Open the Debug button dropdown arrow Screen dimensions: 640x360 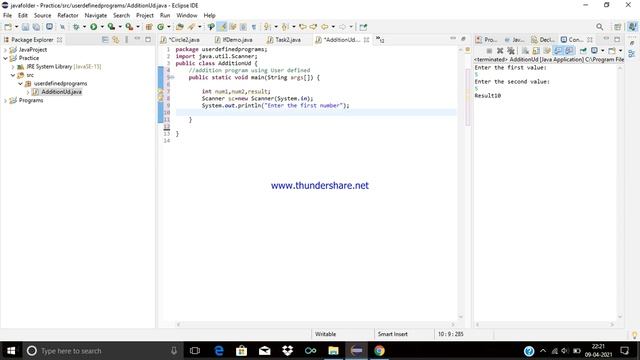pos(84,27)
